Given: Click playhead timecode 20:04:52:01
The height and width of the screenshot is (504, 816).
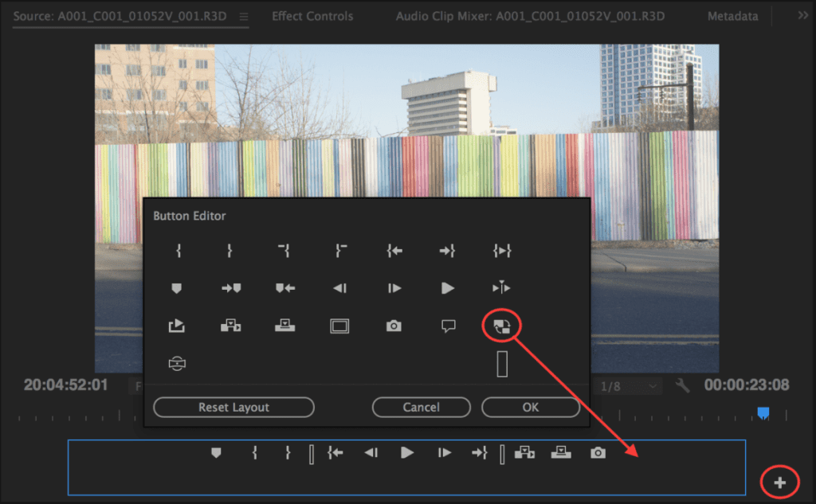Looking at the screenshot, I should coord(65,385).
